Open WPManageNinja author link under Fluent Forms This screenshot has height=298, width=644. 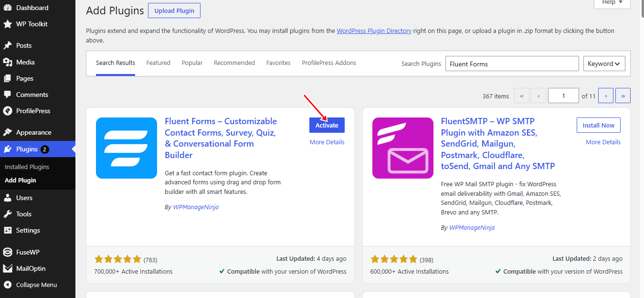pyautogui.click(x=196, y=207)
